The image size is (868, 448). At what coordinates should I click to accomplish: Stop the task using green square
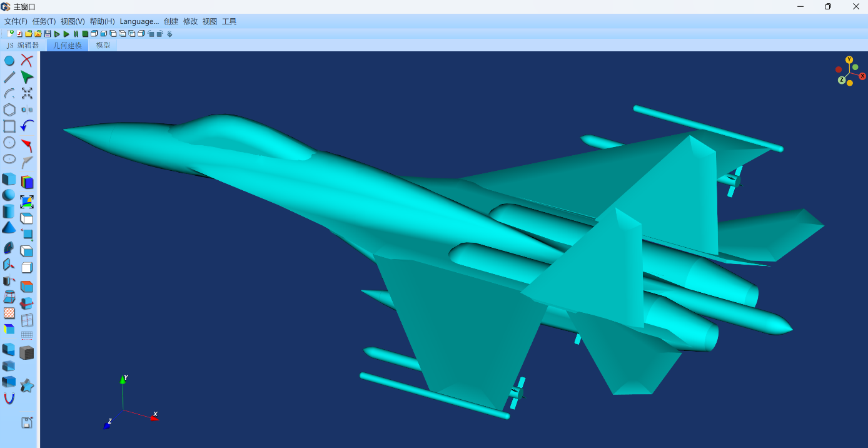click(x=85, y=34)
